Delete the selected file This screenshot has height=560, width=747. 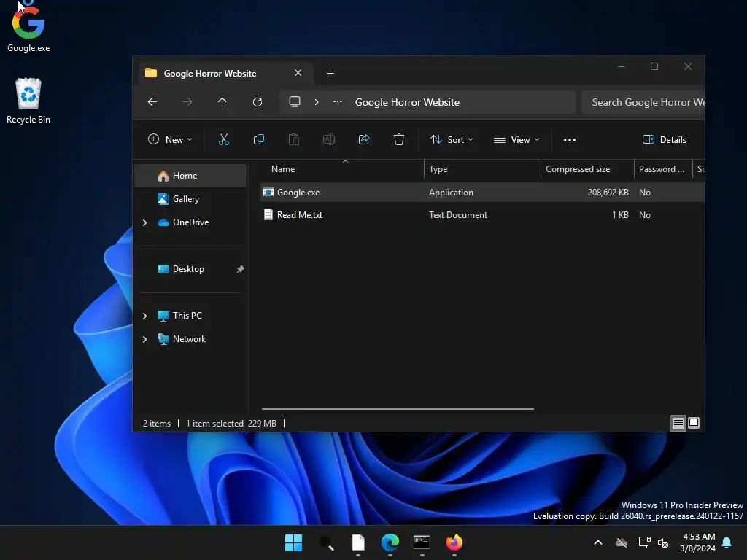pos(399,139)
